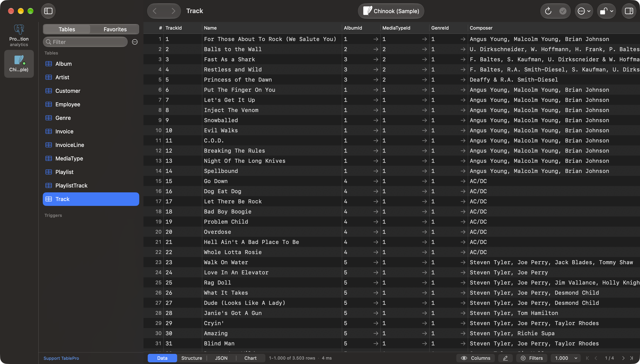Switch to the Structure view tab
This screenshot has width=640, height=364.
tap(192, 358)
